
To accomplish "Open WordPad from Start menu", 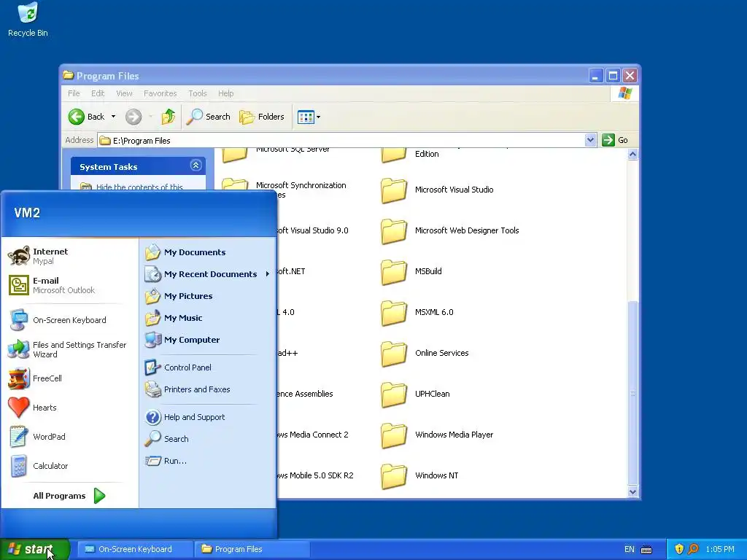I will 69,437.
